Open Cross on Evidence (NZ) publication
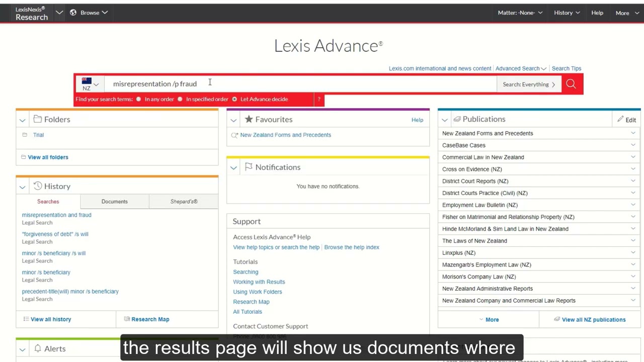The height and width of the screenshot is (362, 644). click(472, 169)
